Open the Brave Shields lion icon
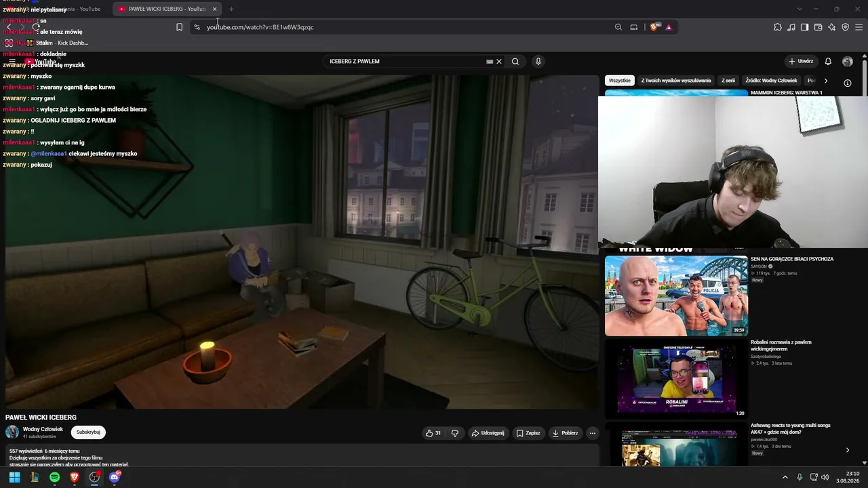Viewport: 868px width, 488px height. pos(654,27)
